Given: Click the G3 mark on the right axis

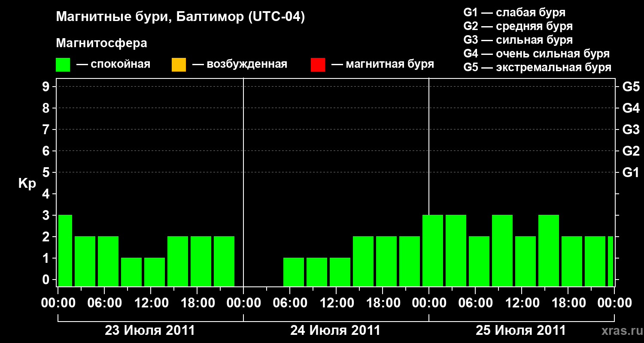Looking at the screenshot, I should [631, 129].
